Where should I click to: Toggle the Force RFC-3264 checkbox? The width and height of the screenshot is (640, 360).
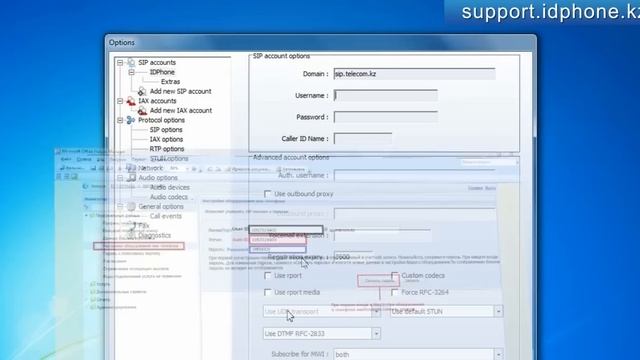coord(394,292)
